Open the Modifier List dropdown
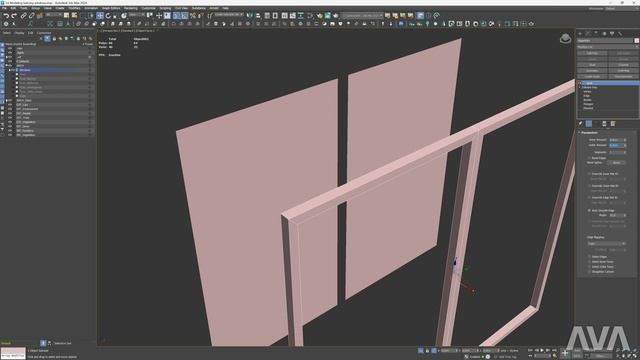The height and width of the screenshot is (360, 640). tap(608, 47)
